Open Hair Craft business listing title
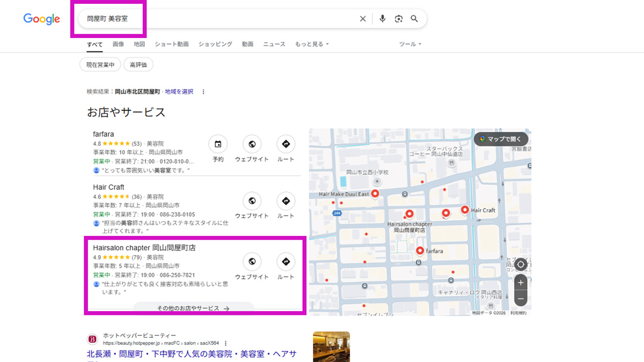 pos(108,187)
